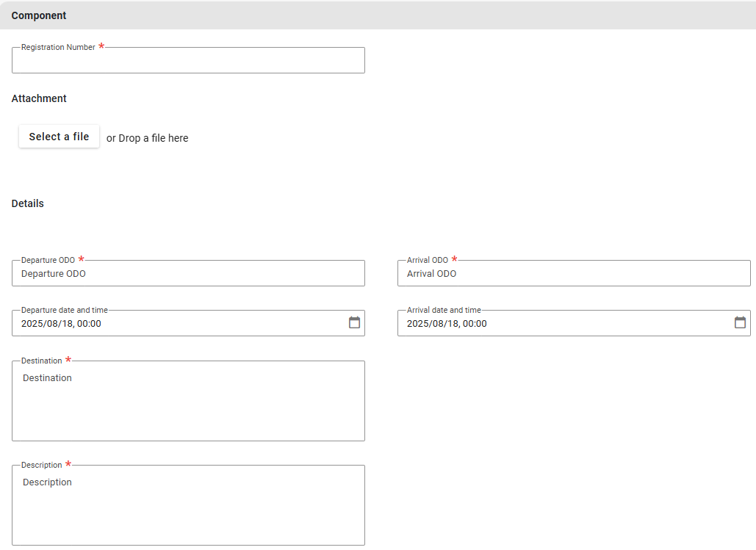The image size is (756, 550).
Task: Click the Registration Number floating label
Action: tap(58, 47)
